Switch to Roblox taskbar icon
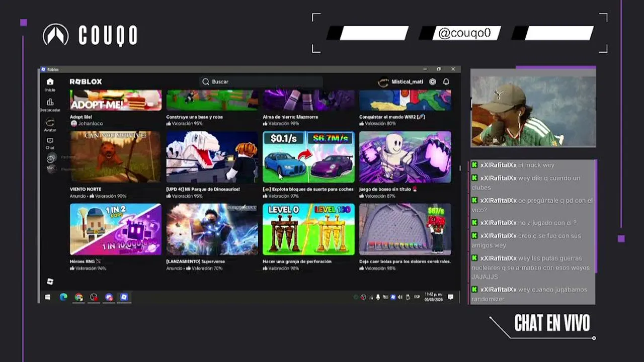Viewport: 644px width, 362px height. point(124,297)
